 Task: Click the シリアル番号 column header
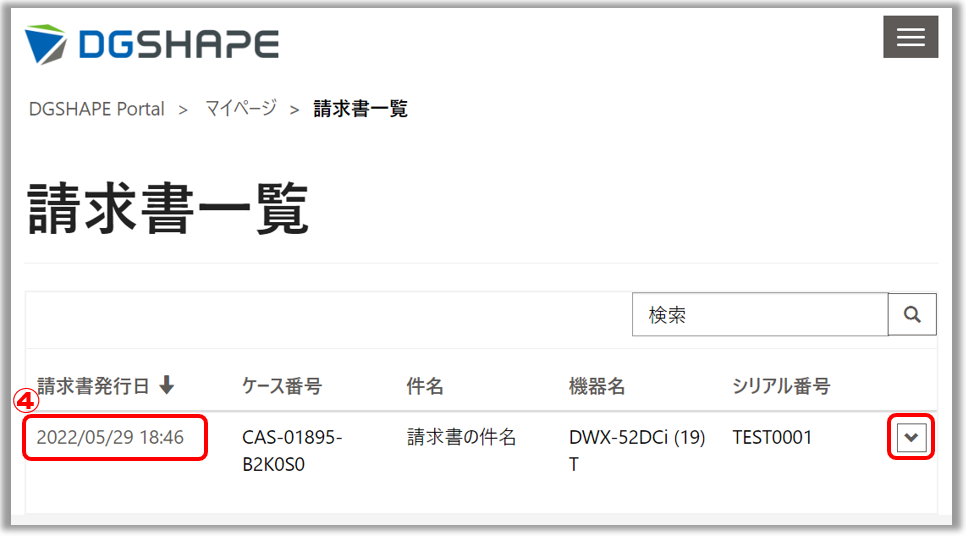tap(781, 386)
